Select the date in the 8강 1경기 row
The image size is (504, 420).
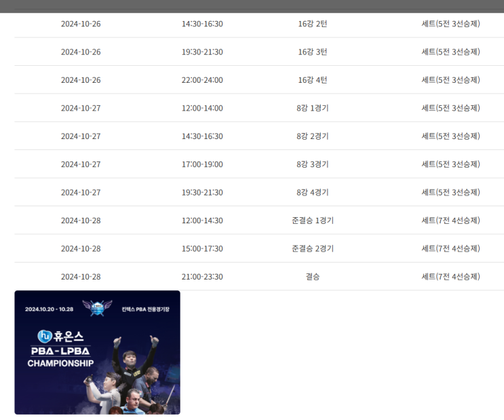[81, 109]
